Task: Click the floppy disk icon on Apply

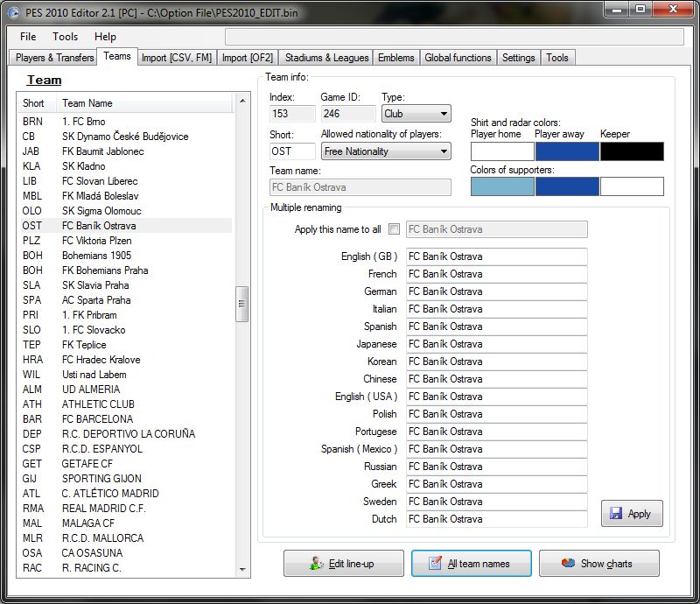Action: 616,514
